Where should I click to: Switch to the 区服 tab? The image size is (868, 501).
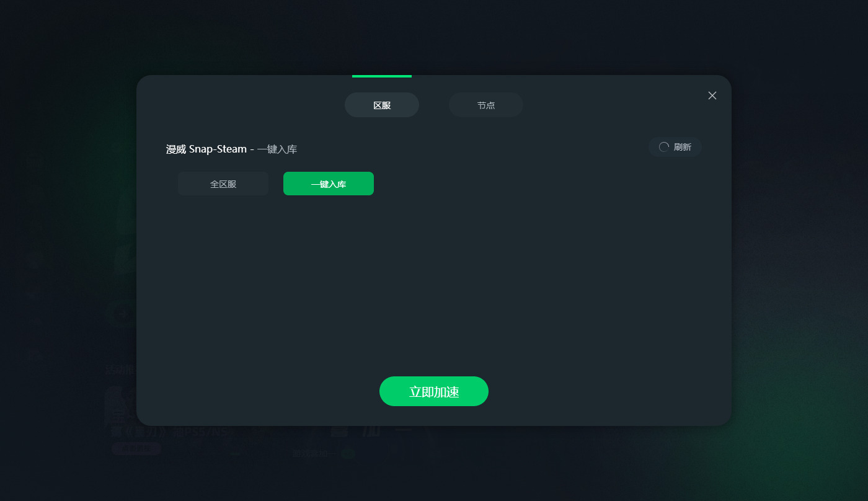point(382,105)
